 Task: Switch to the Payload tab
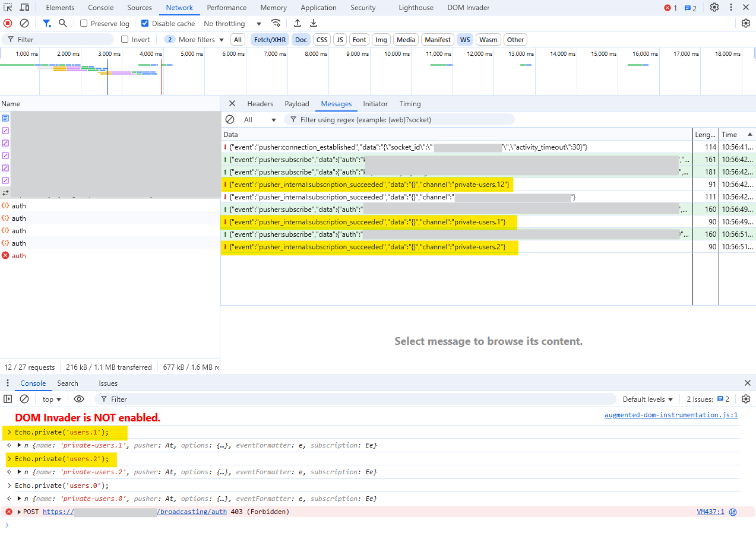[297, 103]
